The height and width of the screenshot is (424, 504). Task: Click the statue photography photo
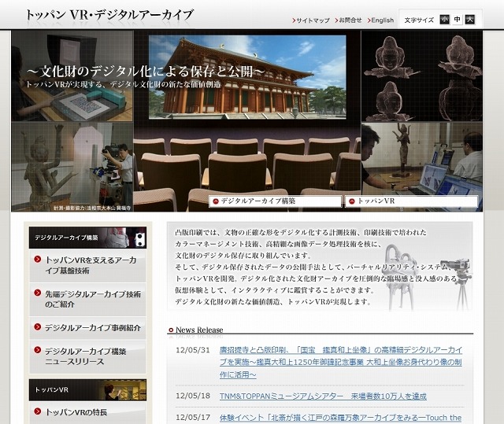[72, 167]
